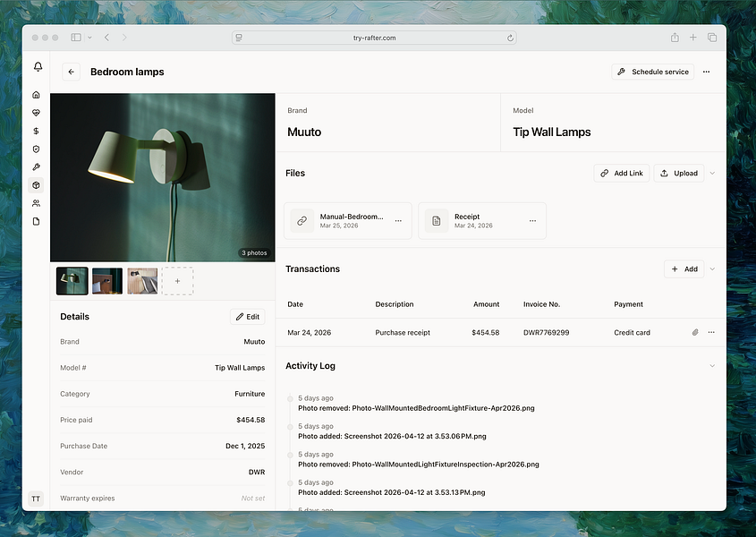
Task: Open the people contacts icon in sidebar
Action: [x=36, y=203]
